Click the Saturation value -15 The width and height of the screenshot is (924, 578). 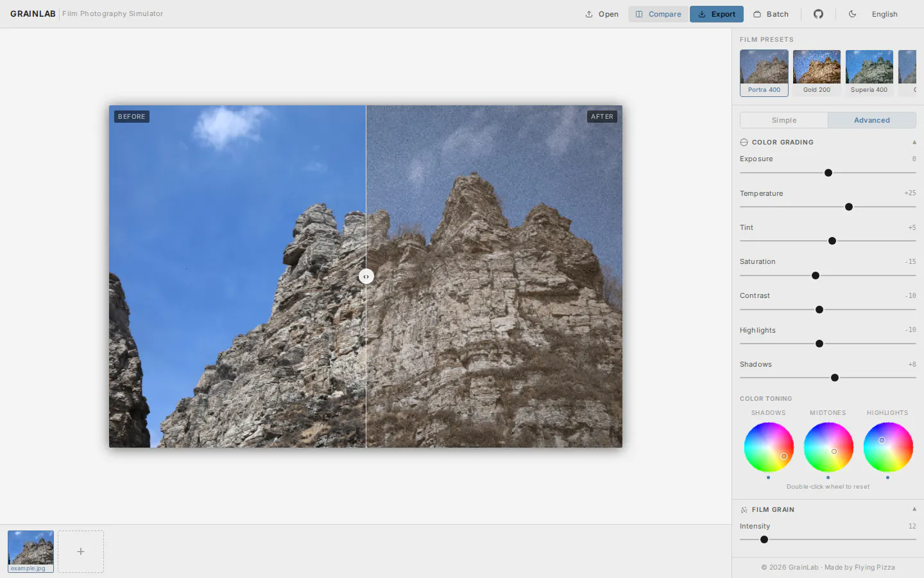(x=911, y=262)
